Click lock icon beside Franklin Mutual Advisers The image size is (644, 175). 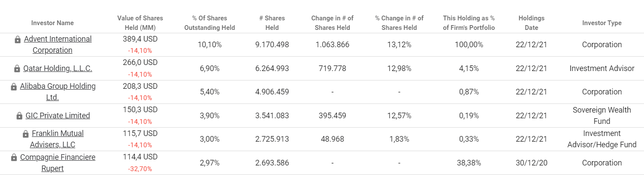click(26, 134)
